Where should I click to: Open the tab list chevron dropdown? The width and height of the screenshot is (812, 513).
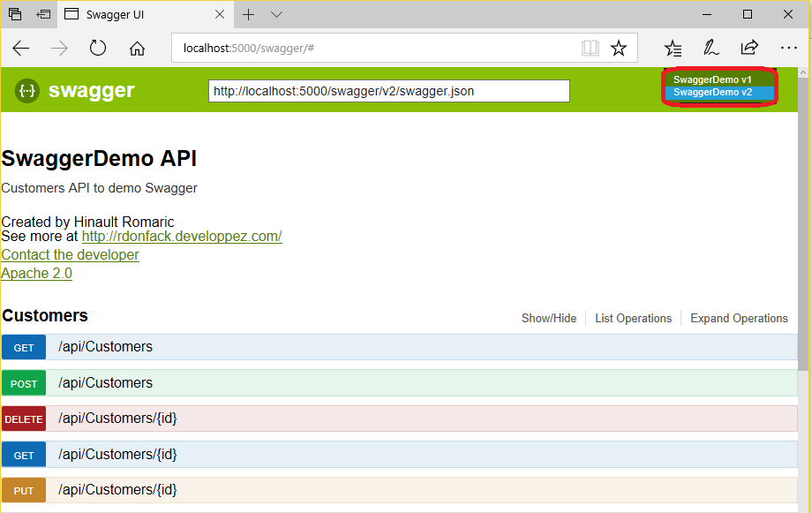point(276,14)
